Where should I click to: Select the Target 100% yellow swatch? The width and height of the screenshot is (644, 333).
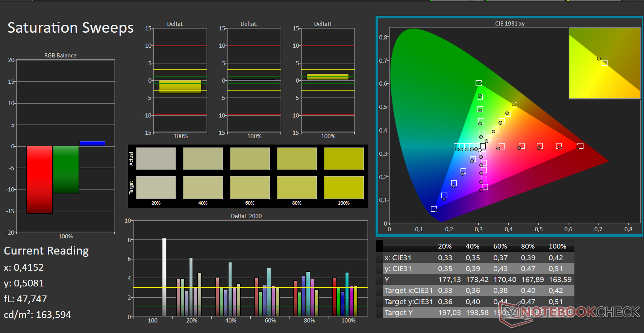(x=343, y=187)
